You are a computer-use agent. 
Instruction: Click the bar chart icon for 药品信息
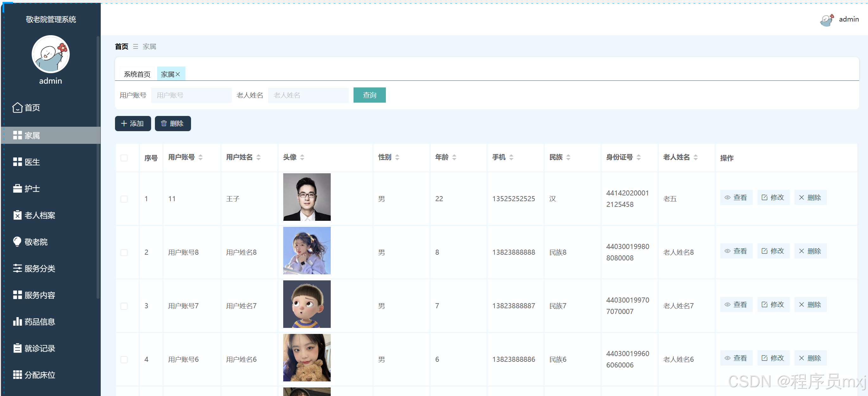pyautogui.click(x=17, y=322)
